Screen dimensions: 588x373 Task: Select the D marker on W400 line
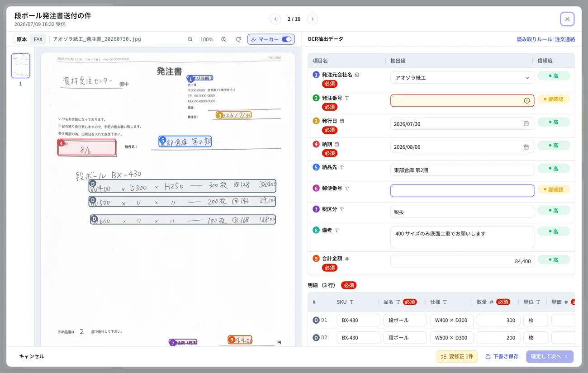[93, 184]
